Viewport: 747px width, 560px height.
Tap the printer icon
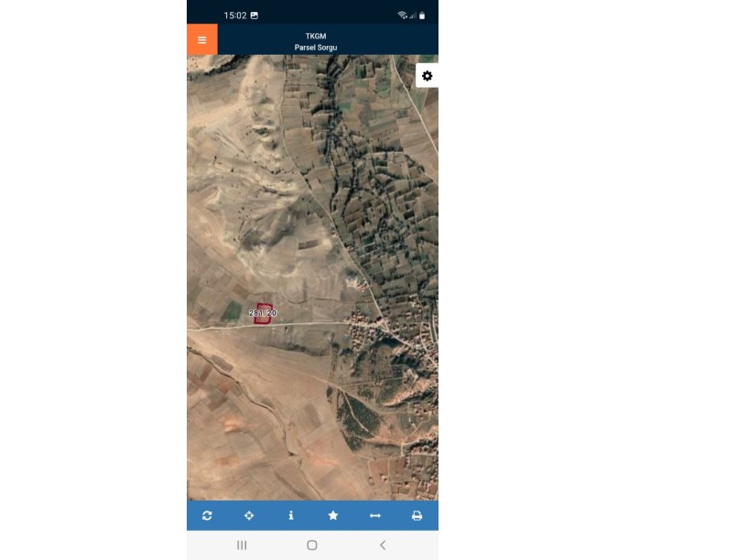pos(417,515)
